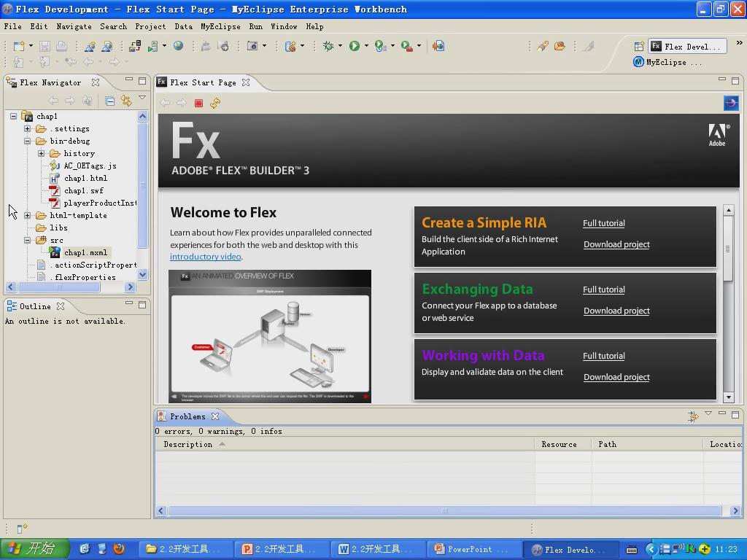This screenshot has height=560, width=747.
Task: Click Collapse All in Flex Navigator
Action: click(110, 101)
